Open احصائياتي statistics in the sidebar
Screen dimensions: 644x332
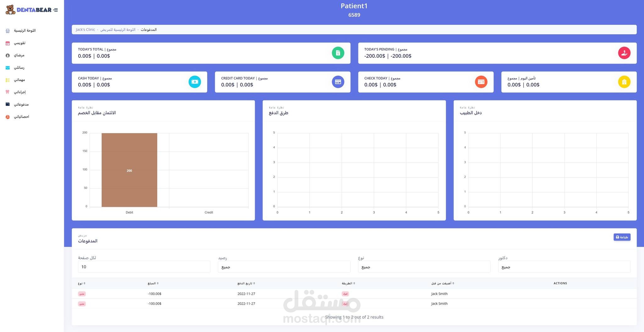(x=21, y=116)
